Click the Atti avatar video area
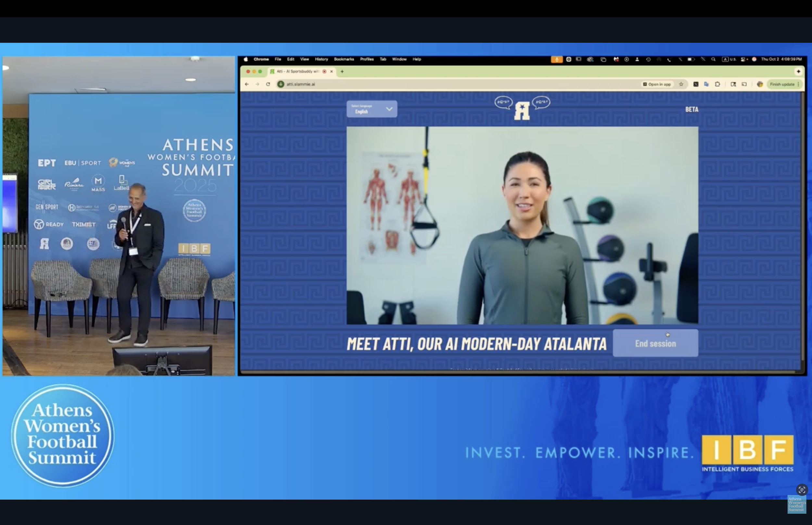This screenshot has height=525, width=812. click(x=522, y=225)
